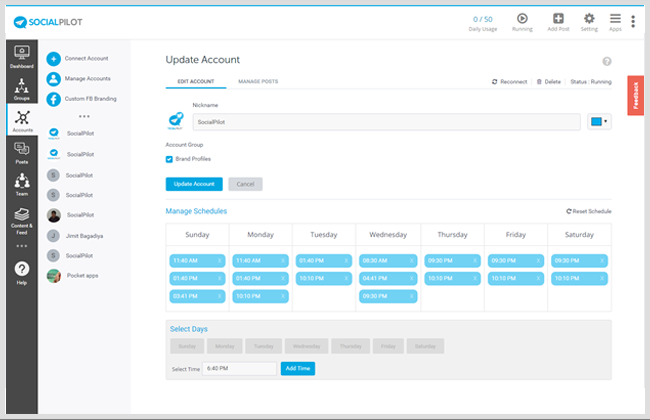650x420 pixels.
Task: Remove Tuesday 01:40 PM time slot
Action: [x=346, y=261]
